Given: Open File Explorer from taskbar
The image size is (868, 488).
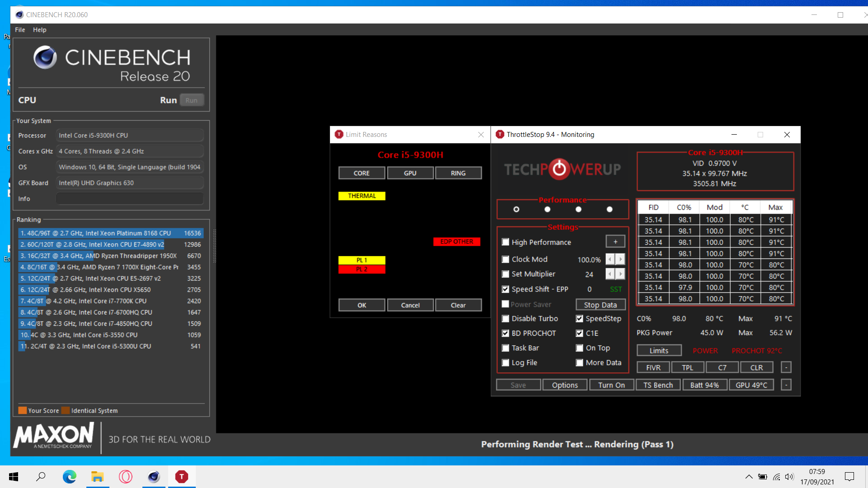Looking at the screenshot, I should coord(97,477).
